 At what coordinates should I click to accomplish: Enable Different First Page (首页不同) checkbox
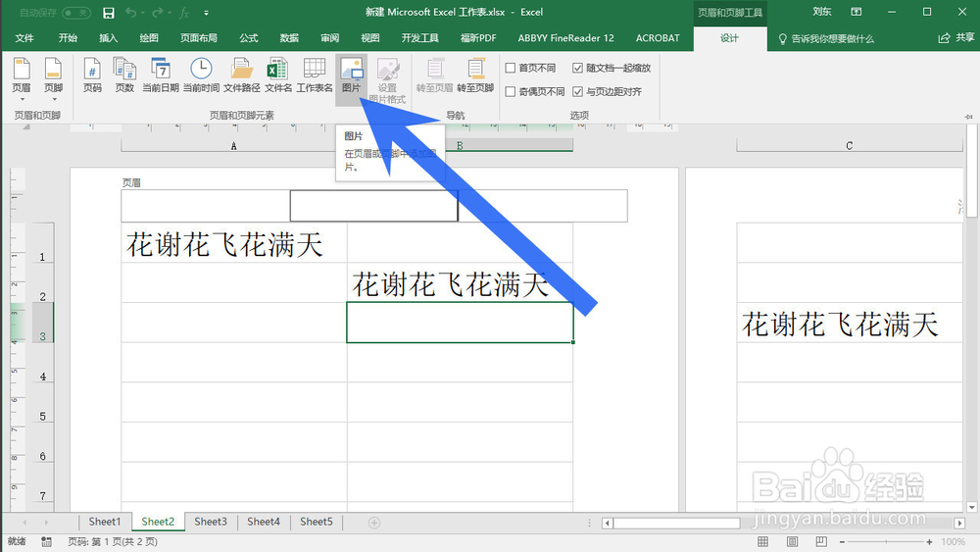(x=511, y=68)
